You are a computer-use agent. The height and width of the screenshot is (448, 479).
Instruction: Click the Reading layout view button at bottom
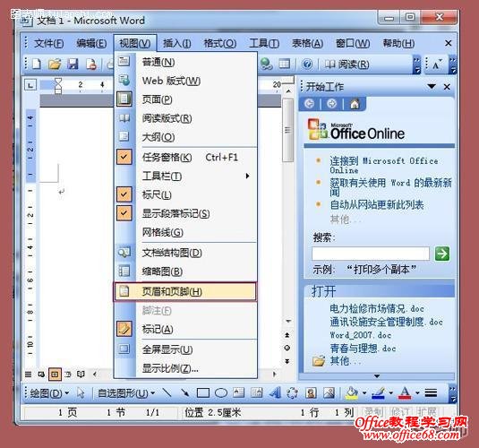[81, 374]
